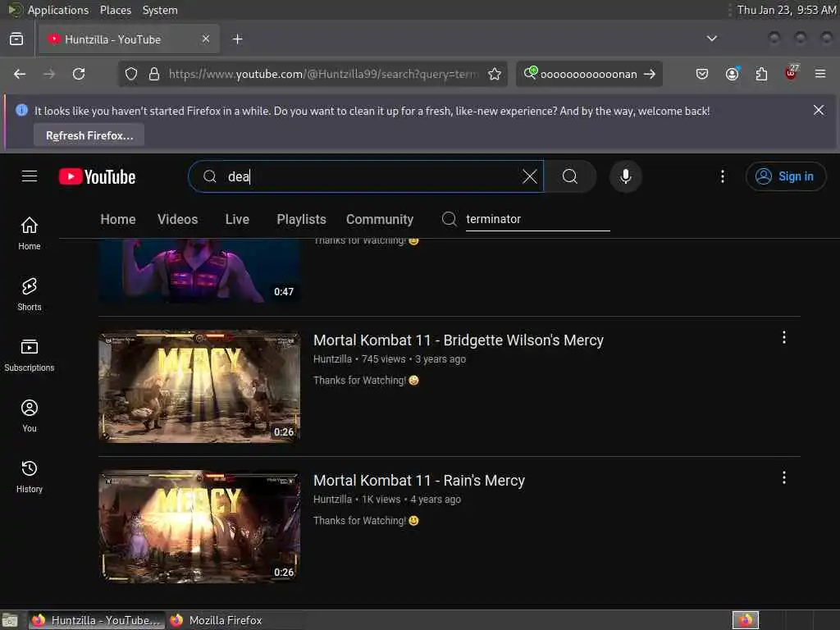Click Huntzilla channel name under Bridgette Wilson video
This screenshot has width=840, height=630.
pos(332,359)
